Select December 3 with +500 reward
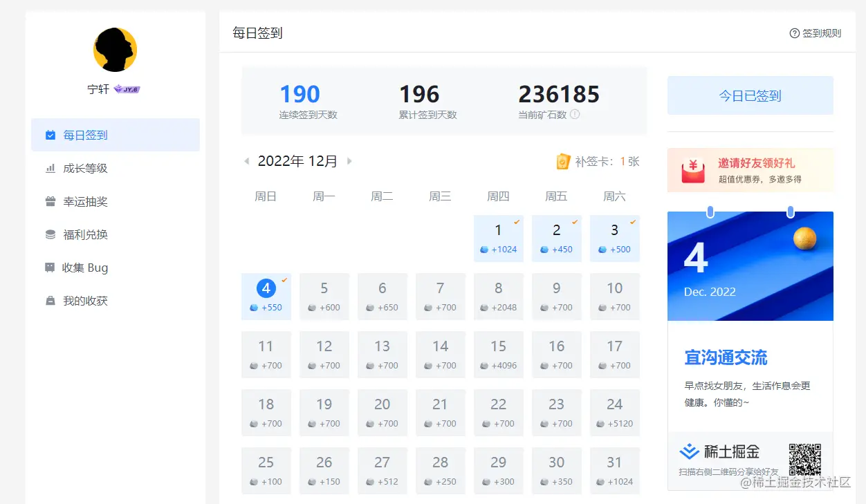 point(615,239)
